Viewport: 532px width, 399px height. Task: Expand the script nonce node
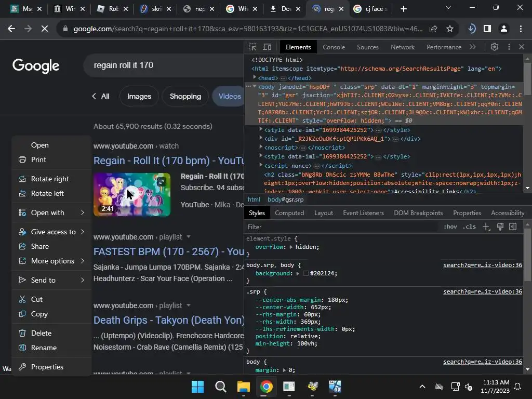(x=261, y=165)
